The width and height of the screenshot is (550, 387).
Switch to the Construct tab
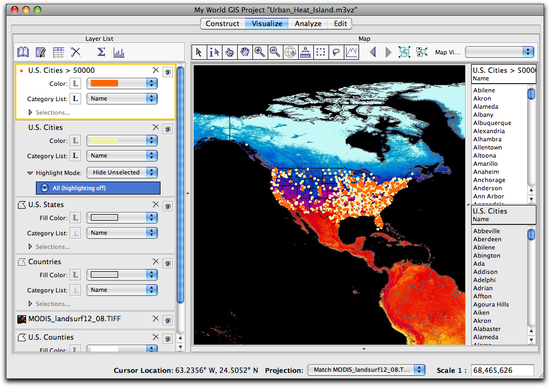(x=222, y=24)
